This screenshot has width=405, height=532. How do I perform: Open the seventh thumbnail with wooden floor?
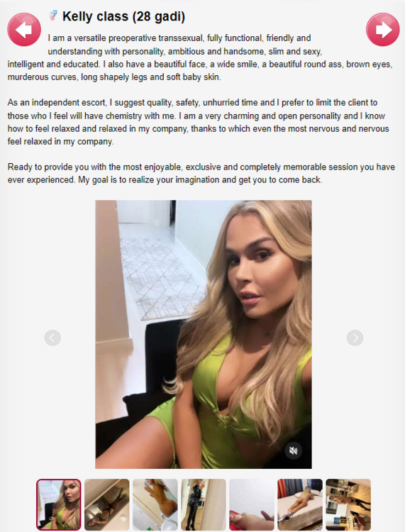point(348,504)
